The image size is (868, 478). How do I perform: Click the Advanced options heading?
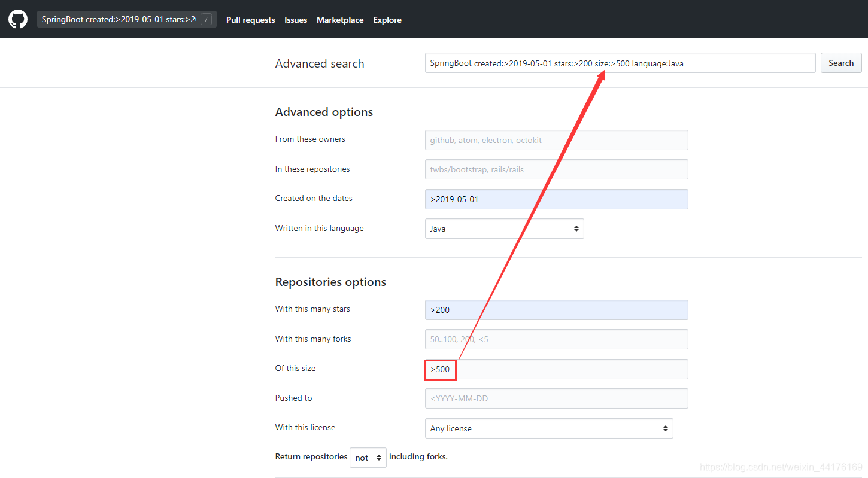click(324, 112)
